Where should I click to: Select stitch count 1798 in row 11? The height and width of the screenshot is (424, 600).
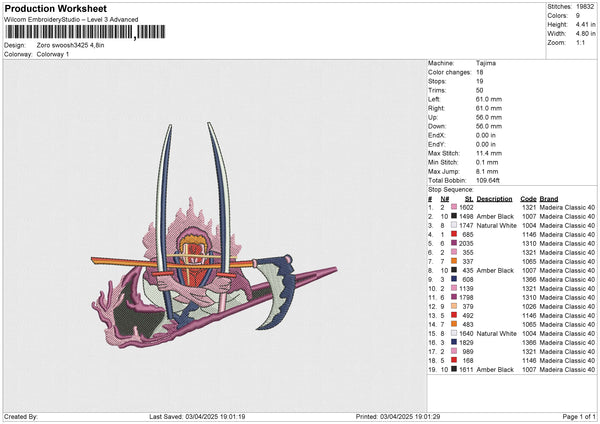(x=466, y=297)
